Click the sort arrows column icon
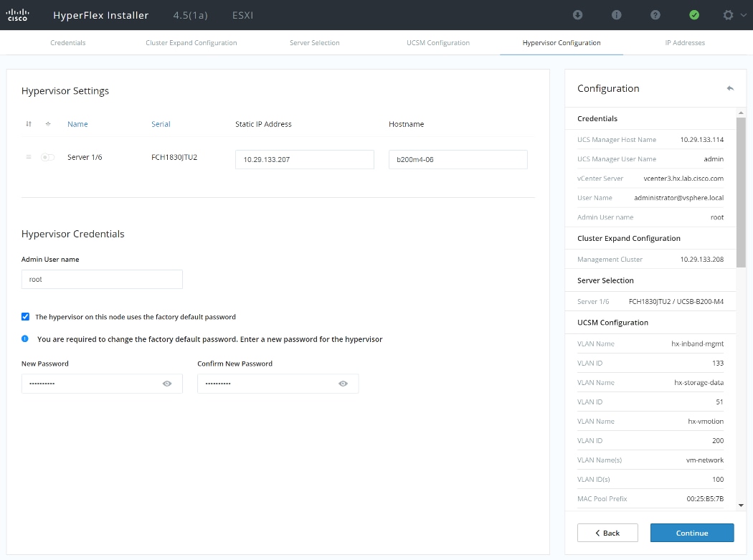This screenshot has width=753, height=560. click(x=29, y=124)
